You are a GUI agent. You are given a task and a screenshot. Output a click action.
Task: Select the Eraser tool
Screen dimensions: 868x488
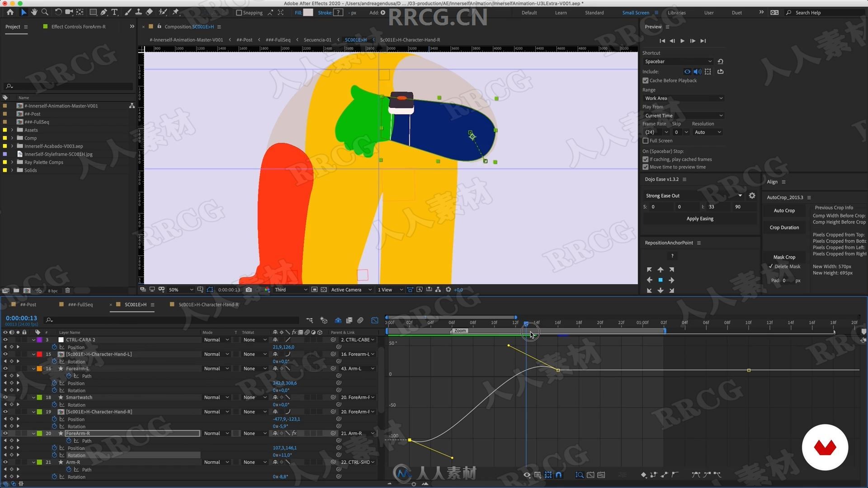pyautogui.click(x=149, y=12)
